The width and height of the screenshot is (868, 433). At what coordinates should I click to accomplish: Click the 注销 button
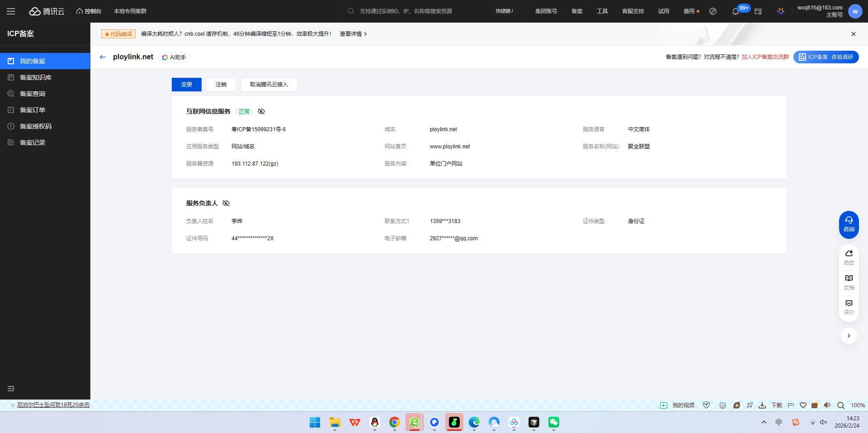(x=221, y=85)
